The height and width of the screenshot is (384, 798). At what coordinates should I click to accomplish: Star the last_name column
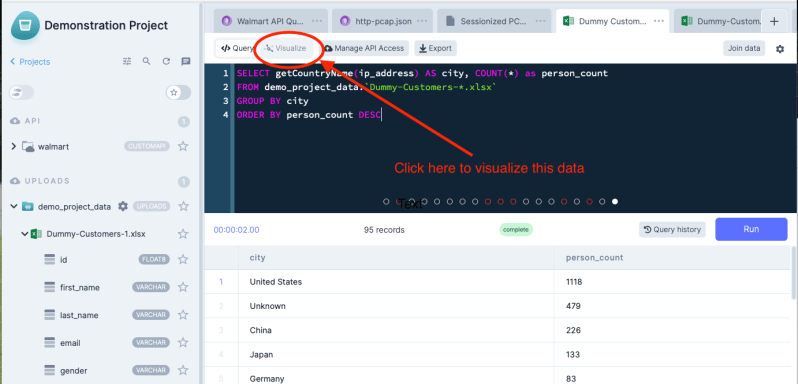(x=183, y=315)
